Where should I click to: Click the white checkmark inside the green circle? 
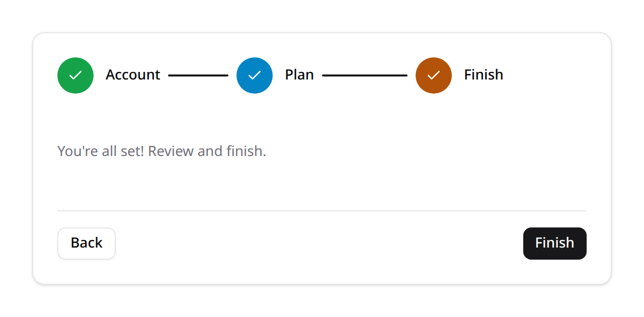click(75, 75)
